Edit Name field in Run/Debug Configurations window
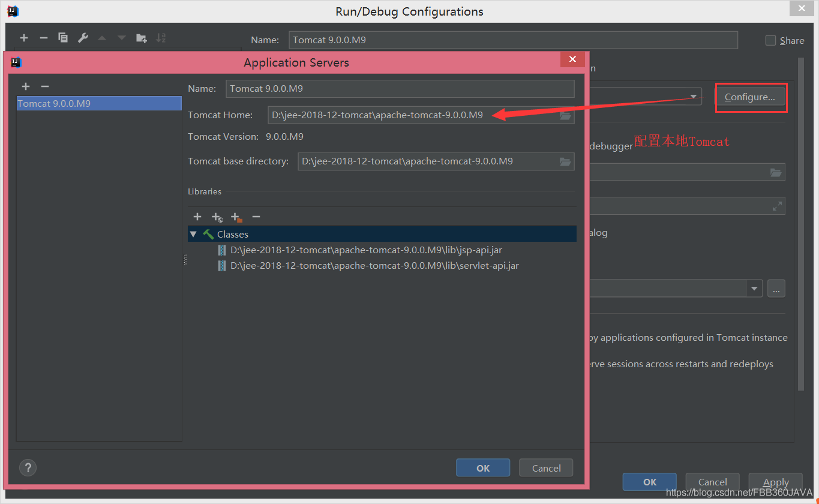 point(513,40)
